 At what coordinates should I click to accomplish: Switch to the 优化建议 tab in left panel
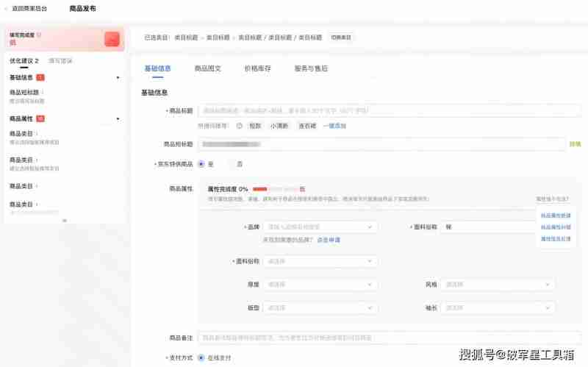[x=24, y=61]
